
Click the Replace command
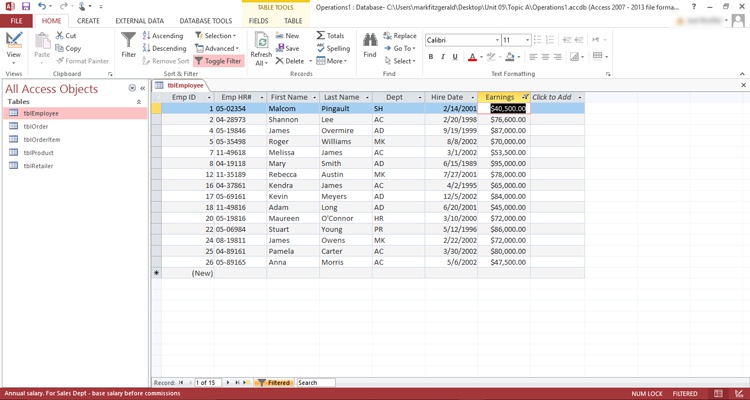click(x=400, y=36)
